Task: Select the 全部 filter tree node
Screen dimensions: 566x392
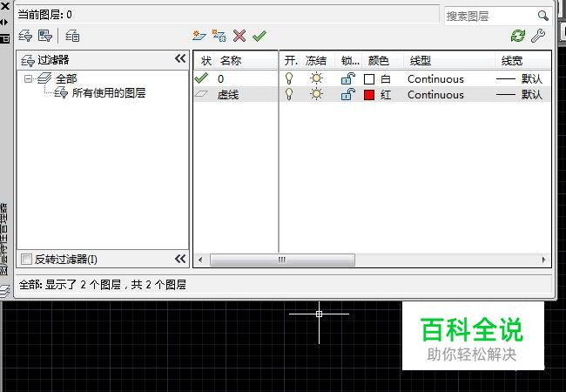Action: click(66, 78)
